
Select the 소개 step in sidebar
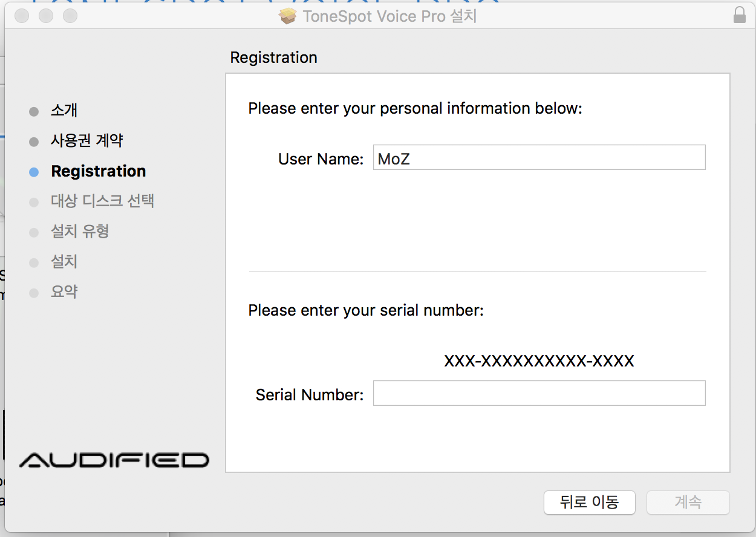[x=64, y=110]
